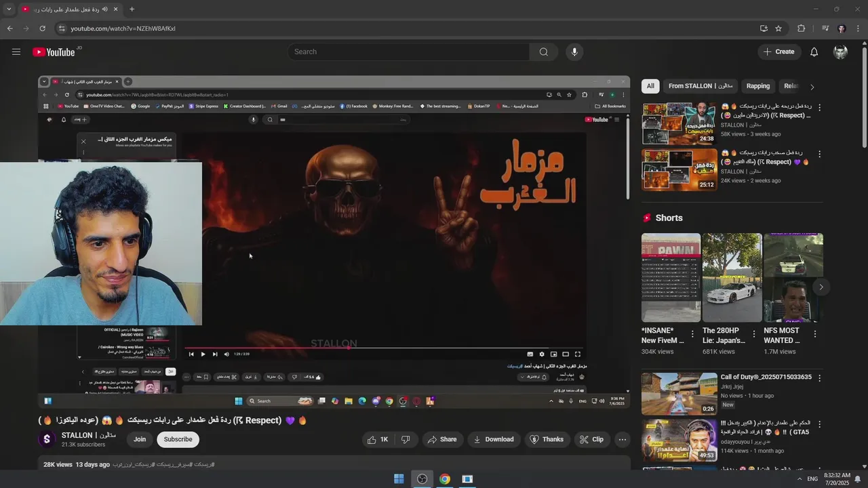
Task: Open options for Call of Duty video
Action: [819, 378]
